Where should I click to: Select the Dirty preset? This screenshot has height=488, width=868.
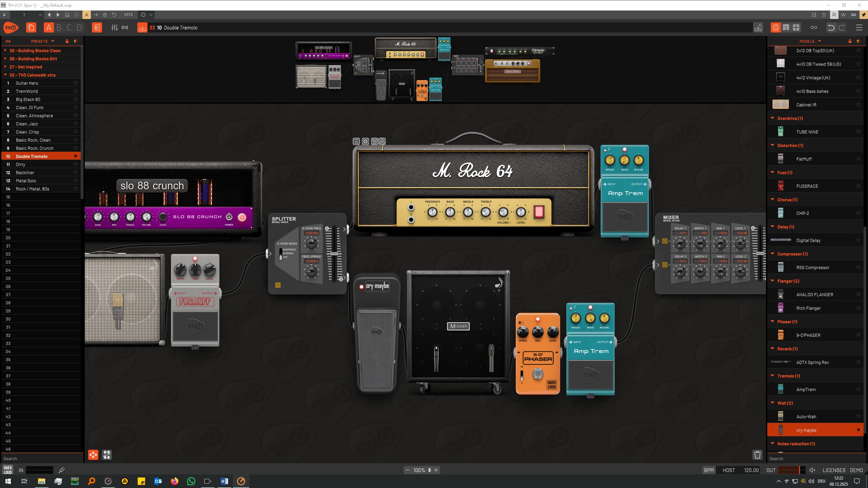41,164
